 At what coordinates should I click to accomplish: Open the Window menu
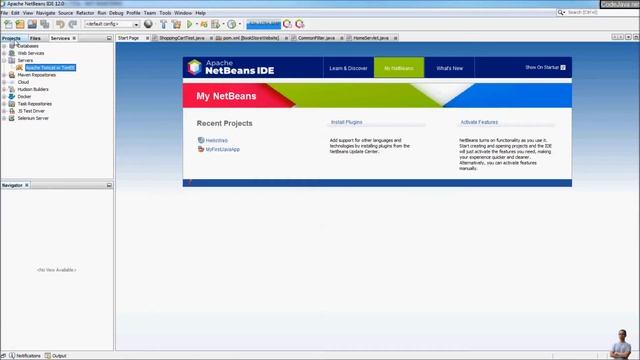pyautogui.click(x=183, y=13)
